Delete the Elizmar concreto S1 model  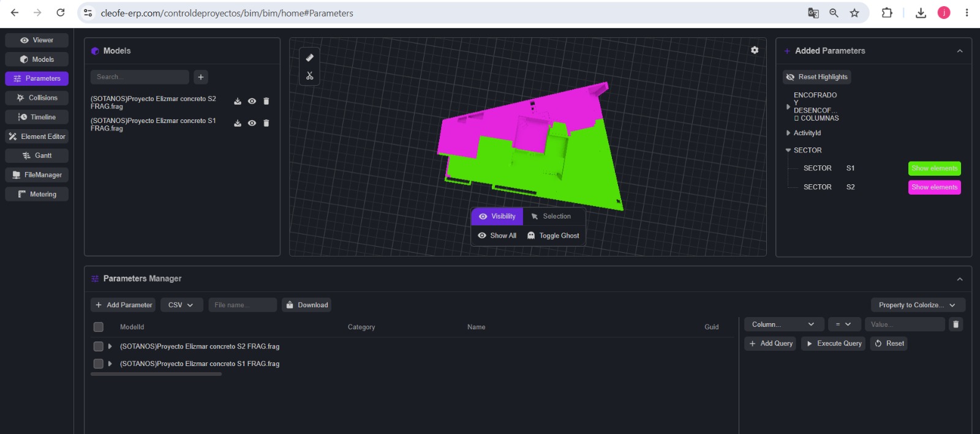coord(266,124)
